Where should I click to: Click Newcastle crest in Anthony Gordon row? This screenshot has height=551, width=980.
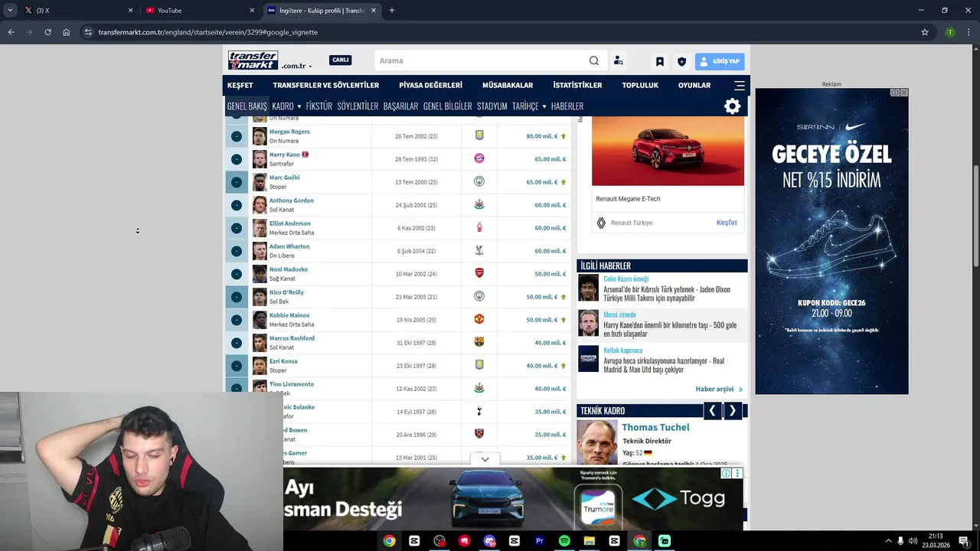(479, 204)
